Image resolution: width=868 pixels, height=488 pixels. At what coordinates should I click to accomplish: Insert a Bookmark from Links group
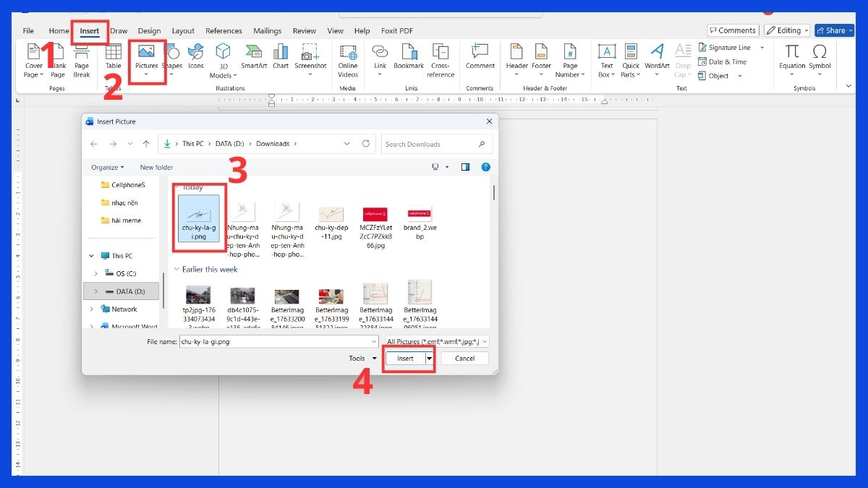click(409, 56)
